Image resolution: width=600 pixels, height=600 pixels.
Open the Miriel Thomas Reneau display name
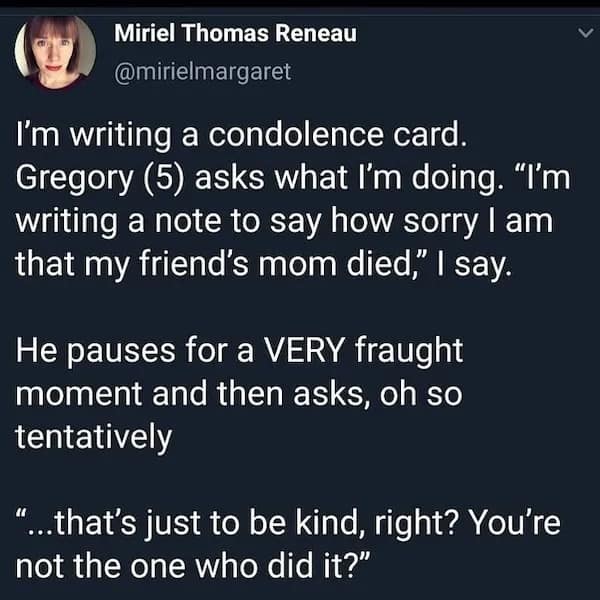[236, 34]
